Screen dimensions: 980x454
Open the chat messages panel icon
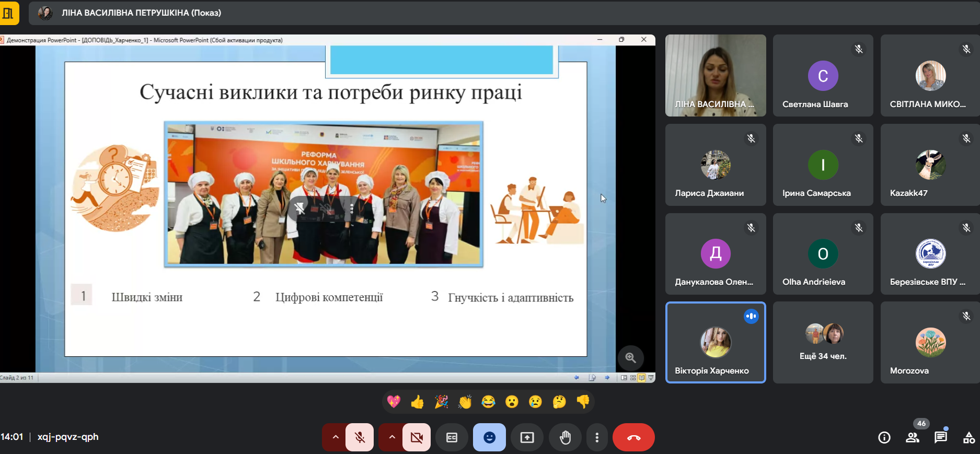(940, 437)
